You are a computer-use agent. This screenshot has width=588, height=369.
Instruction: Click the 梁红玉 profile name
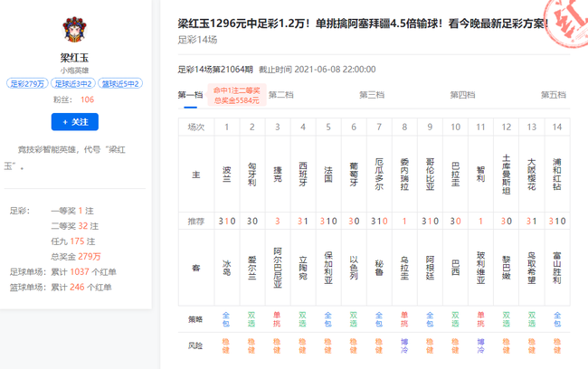[74, 58]
